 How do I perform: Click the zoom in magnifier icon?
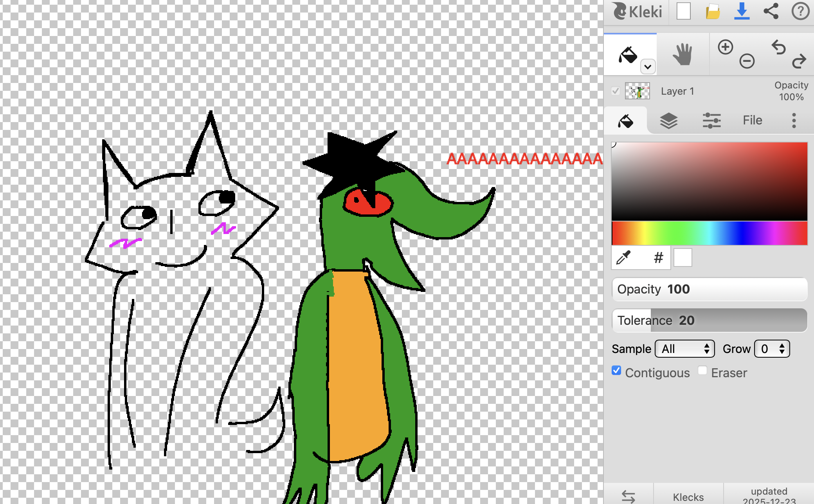click(x=725, y=47)
